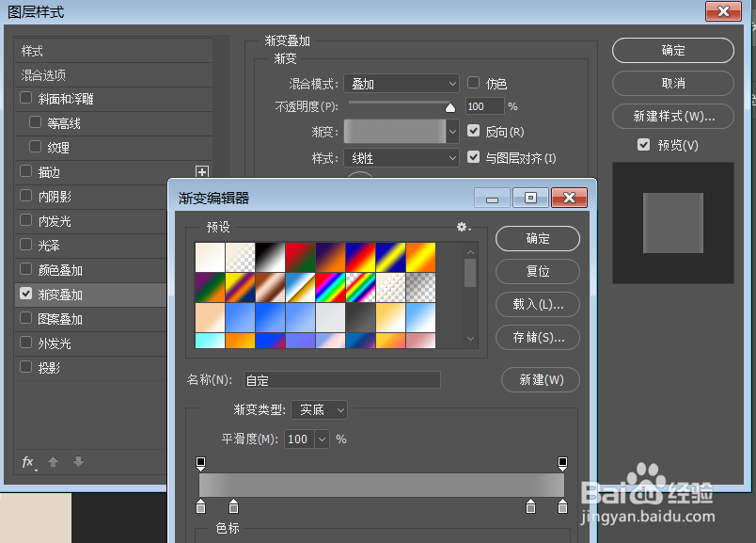Screen dimensions: 756x543
Task: Select the black-to-white gradient preset
Action: click(270, 257)
